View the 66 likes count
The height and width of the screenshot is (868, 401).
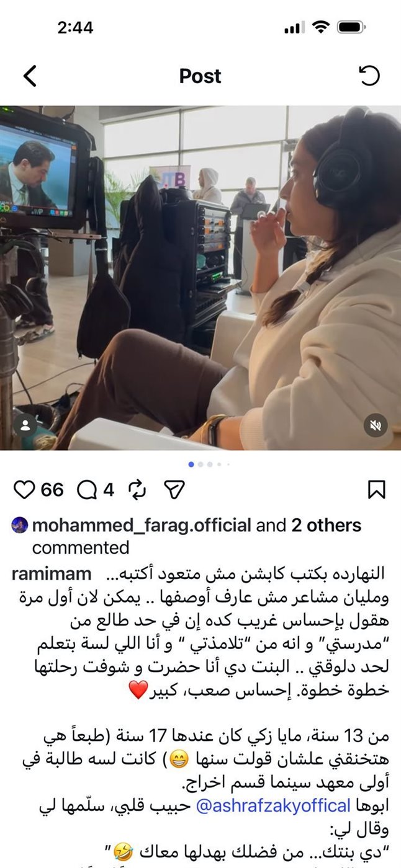click(x=52, y=490)
